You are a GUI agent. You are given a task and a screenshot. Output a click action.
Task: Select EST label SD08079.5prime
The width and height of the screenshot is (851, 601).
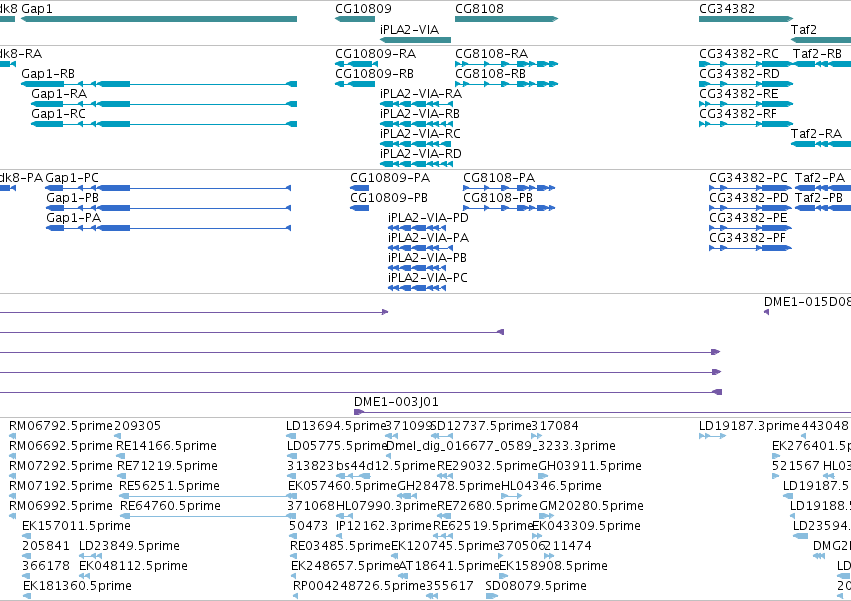536,586
